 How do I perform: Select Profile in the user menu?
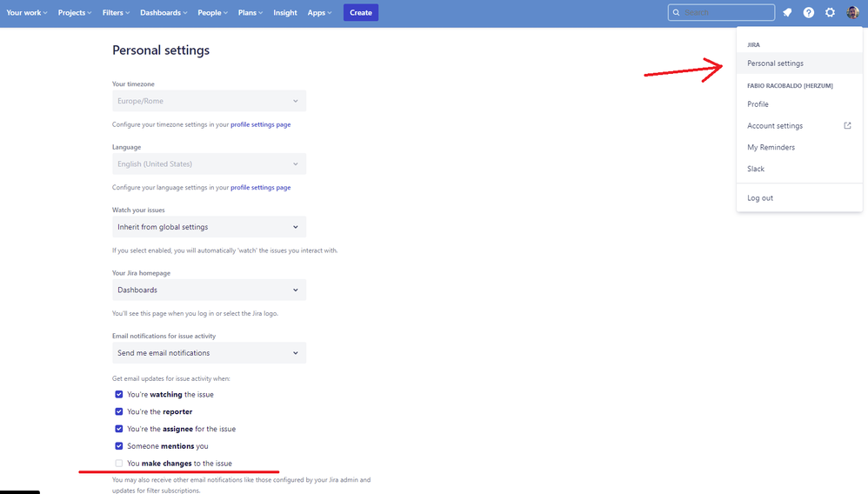(799, 104)
